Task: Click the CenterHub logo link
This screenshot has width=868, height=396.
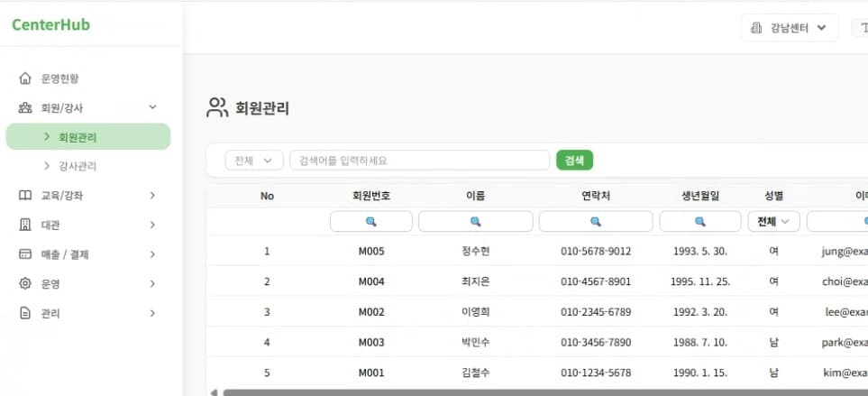Action: pos(50,25)
